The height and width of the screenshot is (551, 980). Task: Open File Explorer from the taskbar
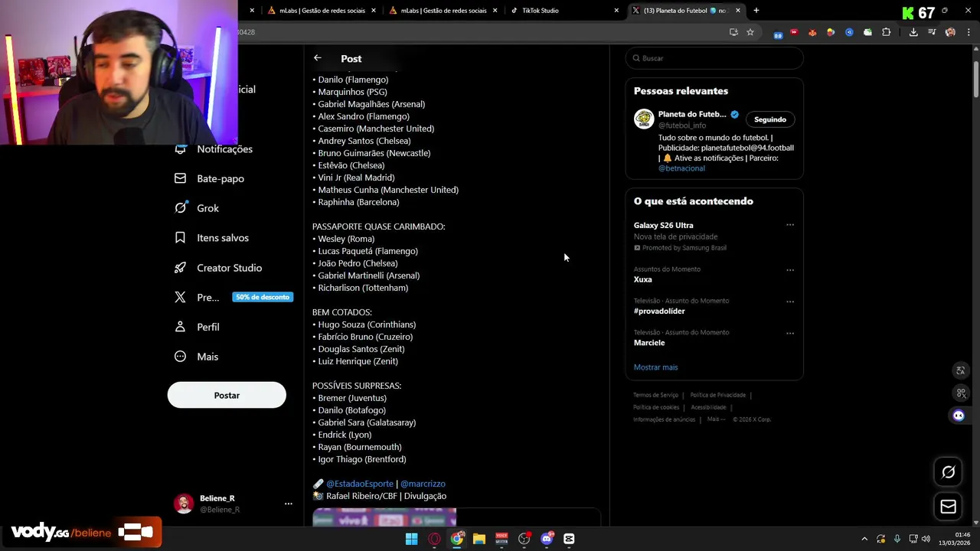tap(479, 539)
